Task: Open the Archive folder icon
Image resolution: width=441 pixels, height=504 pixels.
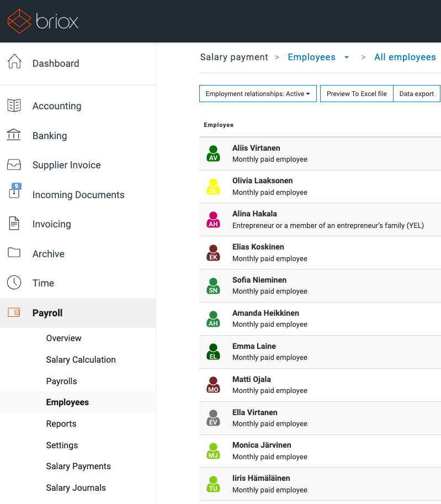Action: pos(14,253)
